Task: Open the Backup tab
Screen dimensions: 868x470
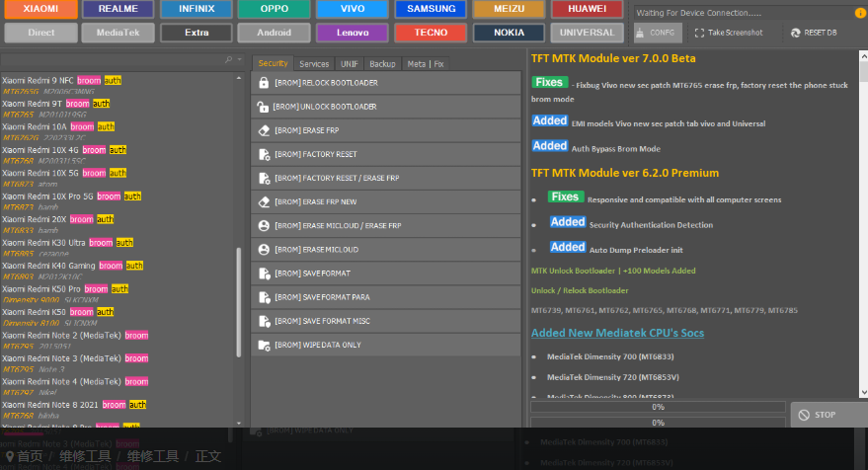Action: click(382, 63)
